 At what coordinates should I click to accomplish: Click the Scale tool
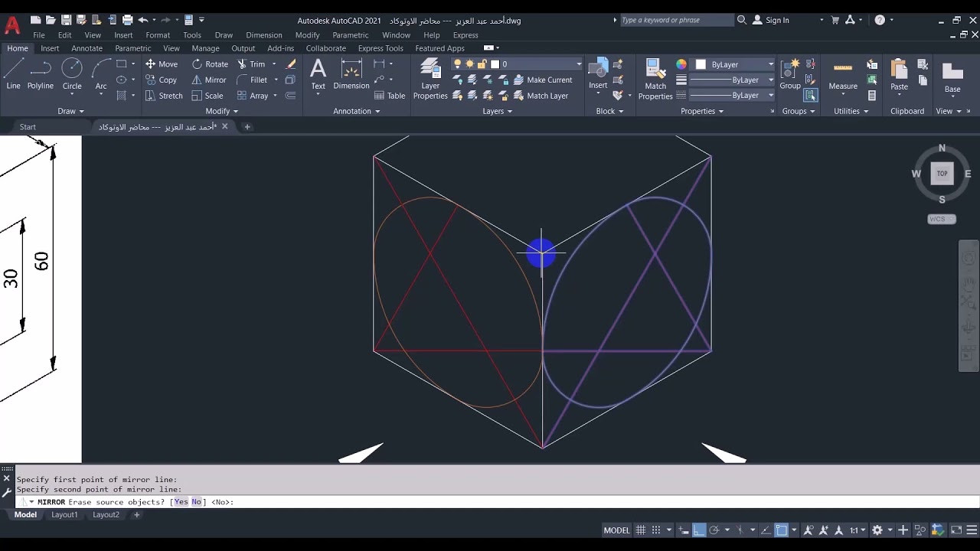tap(207, 96)
